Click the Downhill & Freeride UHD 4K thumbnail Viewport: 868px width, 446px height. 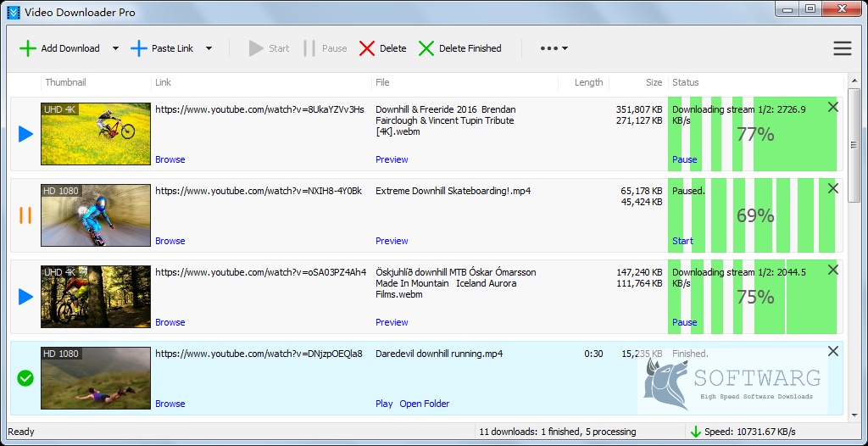[x=96, y=133]
